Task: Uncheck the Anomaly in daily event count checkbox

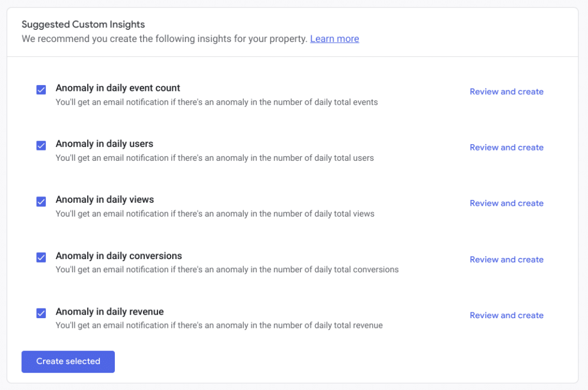Action: point(41,90)
